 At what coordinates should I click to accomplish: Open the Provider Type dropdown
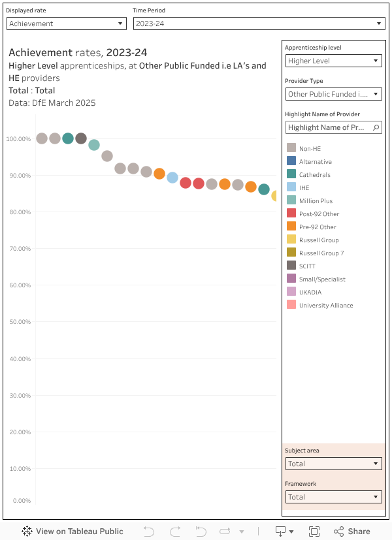[333, 94]
